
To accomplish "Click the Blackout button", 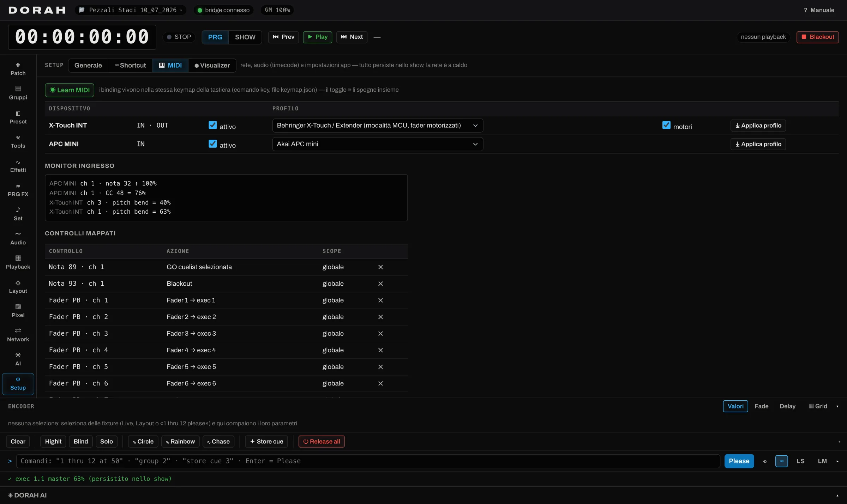I will point(818,37).
